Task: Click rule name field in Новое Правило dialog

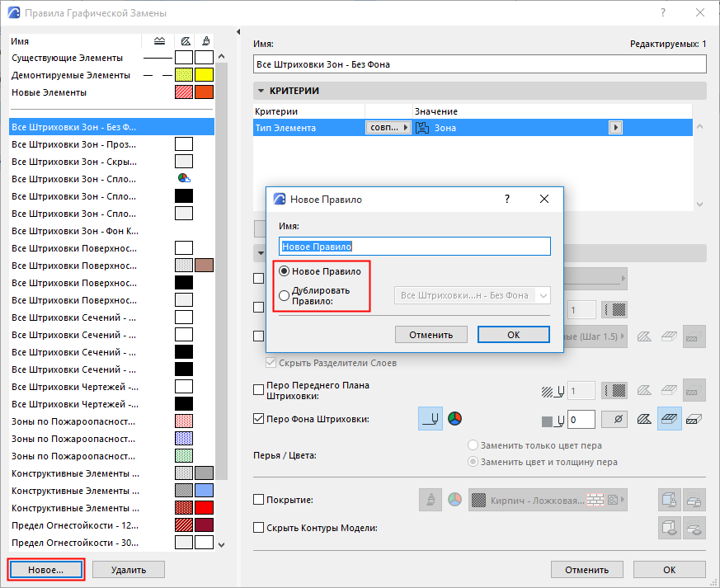Action: (415, 246)
